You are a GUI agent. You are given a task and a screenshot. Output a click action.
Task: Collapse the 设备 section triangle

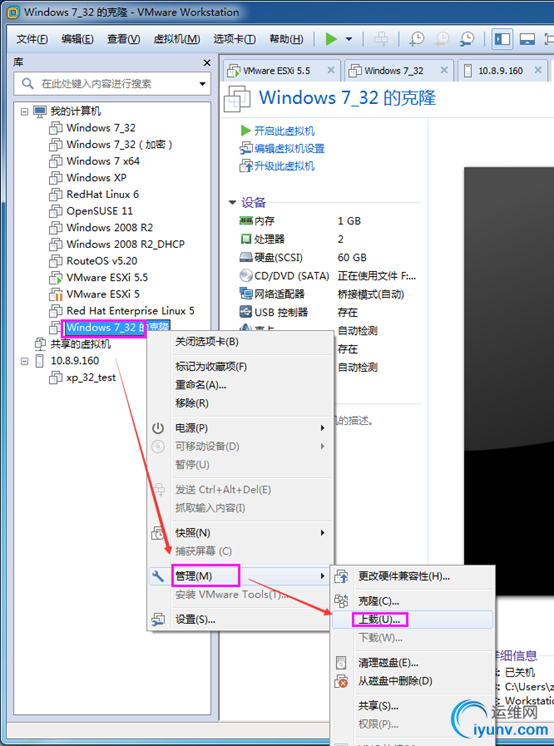[x=232, y=203]
